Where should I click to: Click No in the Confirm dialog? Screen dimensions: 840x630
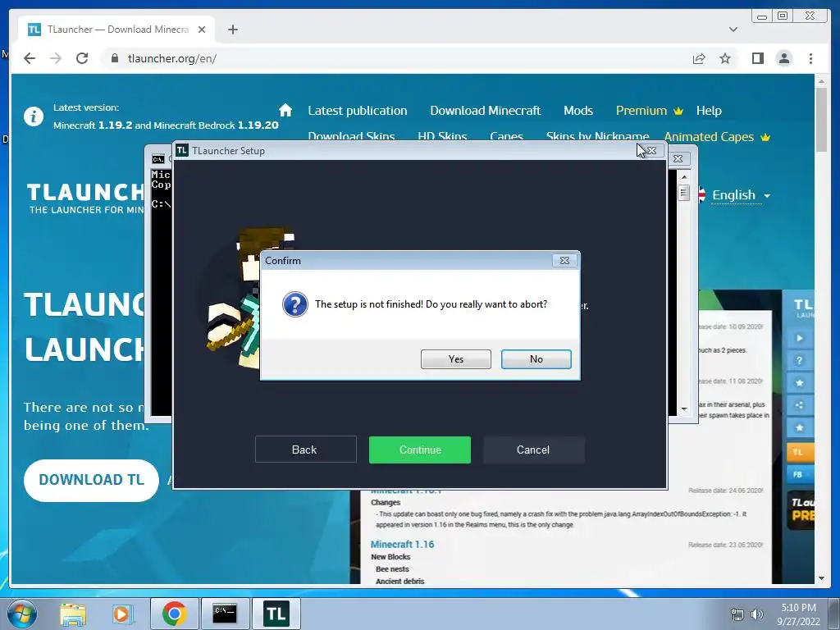(536, 359)
